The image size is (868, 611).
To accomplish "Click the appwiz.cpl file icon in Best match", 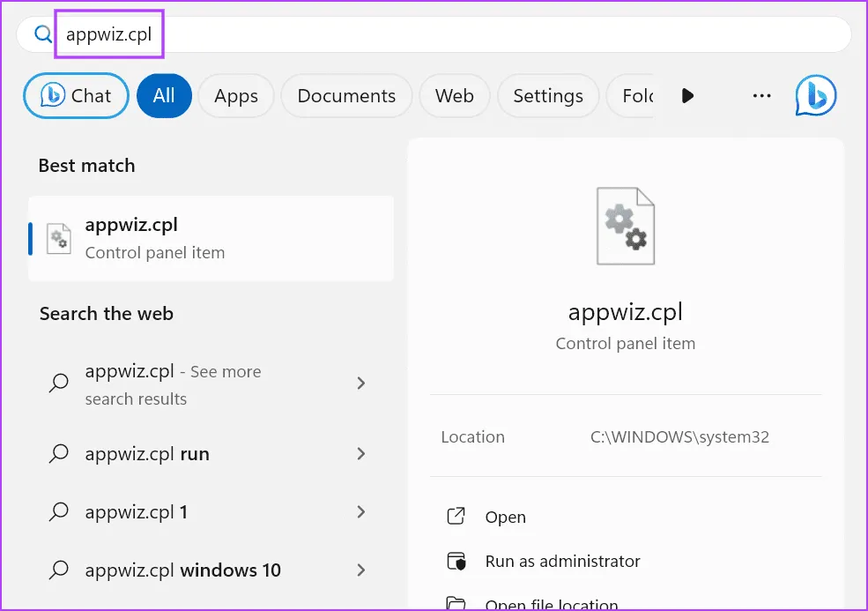I will coord(59,239).
